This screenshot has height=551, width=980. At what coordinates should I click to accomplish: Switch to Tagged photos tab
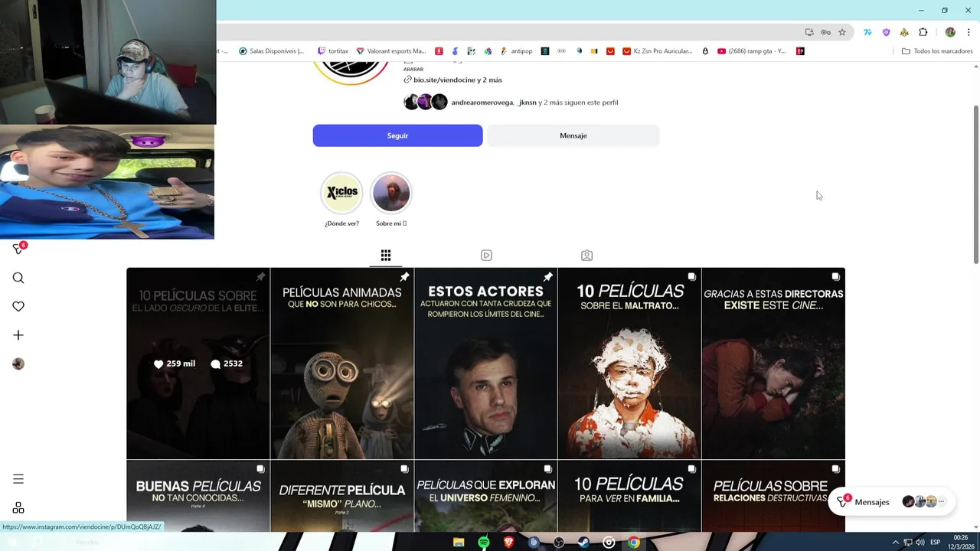(x=586, y=255)
